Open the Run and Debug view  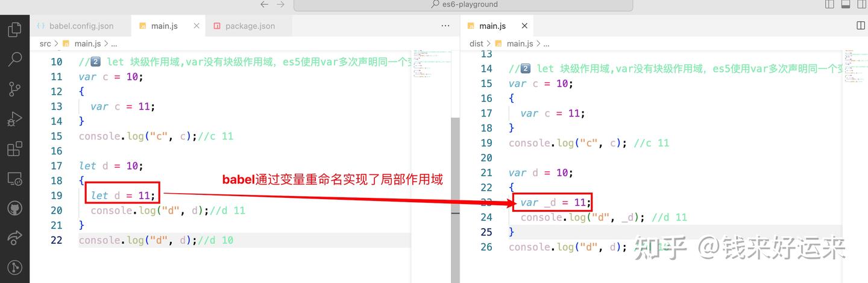(x=14, y=119)
